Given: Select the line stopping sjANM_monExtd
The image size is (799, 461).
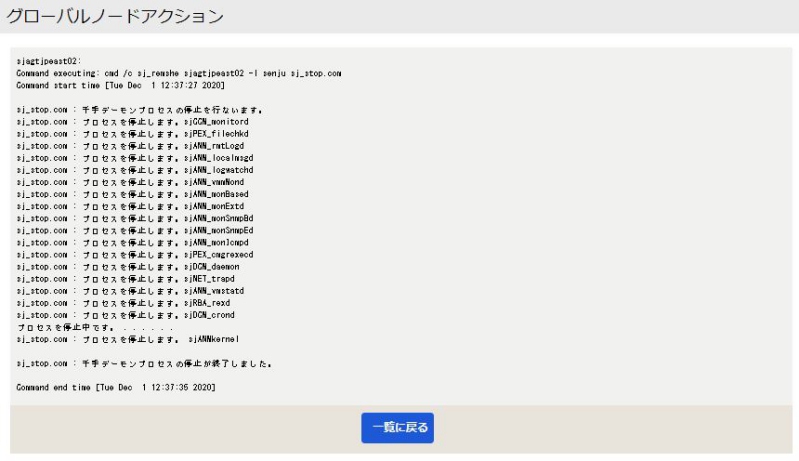Looking at the screenshot, I should pos(130,207).
